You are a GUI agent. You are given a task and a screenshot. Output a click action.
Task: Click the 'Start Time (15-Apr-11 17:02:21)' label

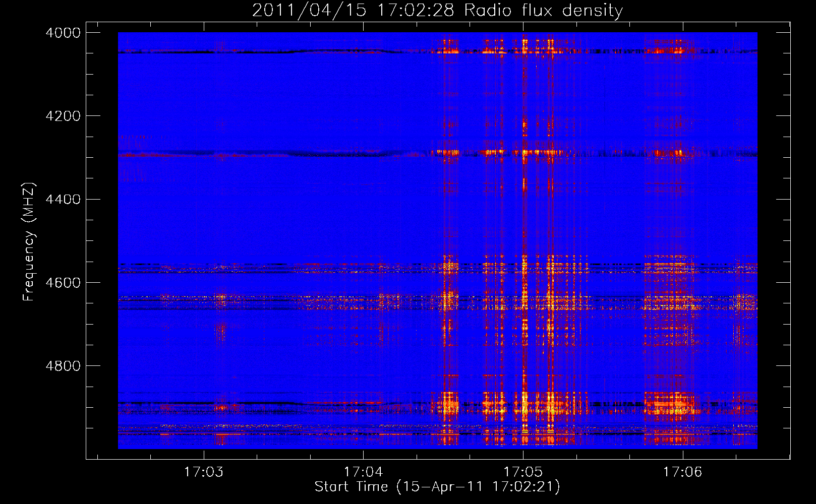[x=437, y=487]
